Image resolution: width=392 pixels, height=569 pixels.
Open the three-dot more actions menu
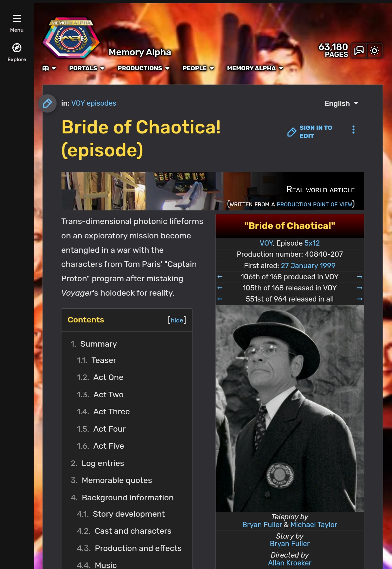[x=353, y=130]
